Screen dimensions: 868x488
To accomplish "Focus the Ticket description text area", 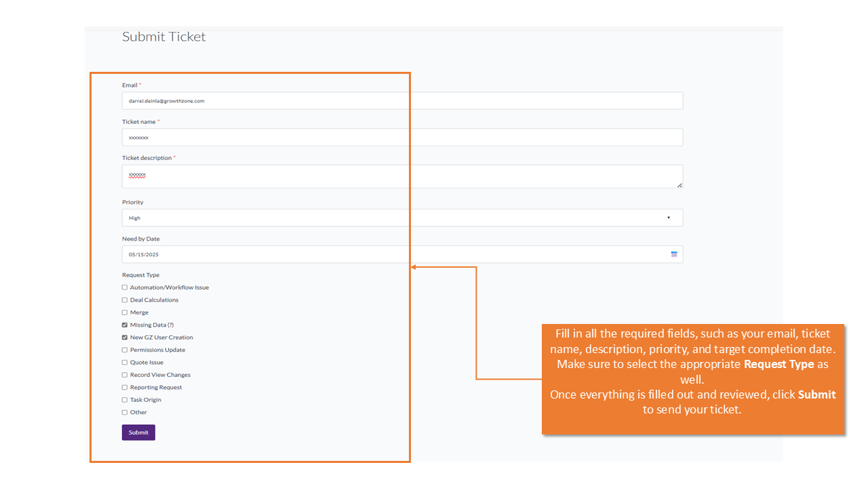I will pos(402,176).
